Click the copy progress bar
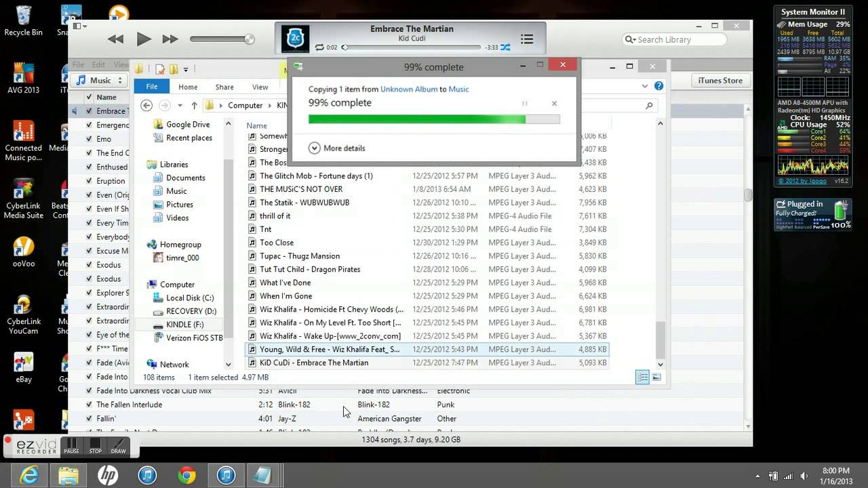The image size is (868, 488). (434, 119)
